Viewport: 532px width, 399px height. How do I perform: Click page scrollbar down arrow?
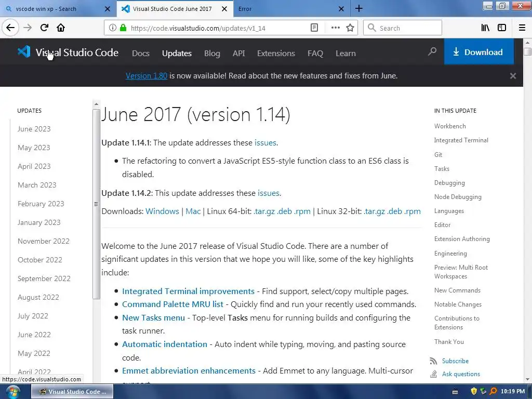coord(527,379)
